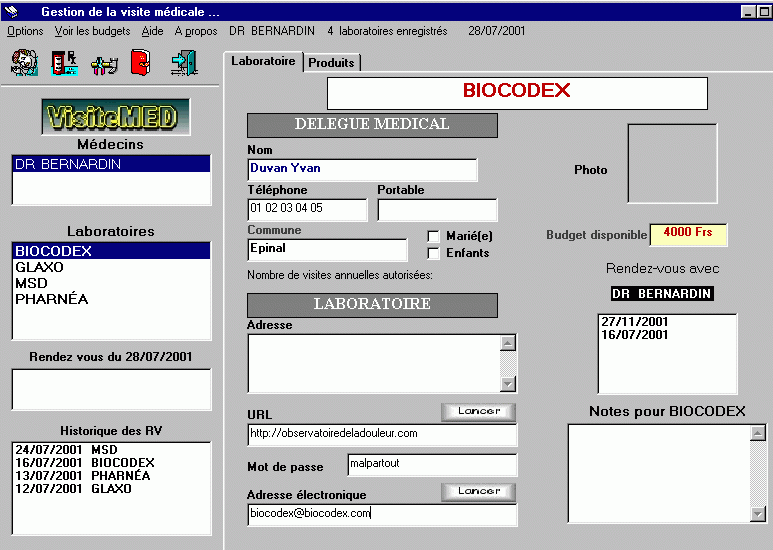The width and height of the screenshot is (773, 550).
Task: Click the Lancer button next to URL
Action: pyautogui.click(x=478, y=411)
